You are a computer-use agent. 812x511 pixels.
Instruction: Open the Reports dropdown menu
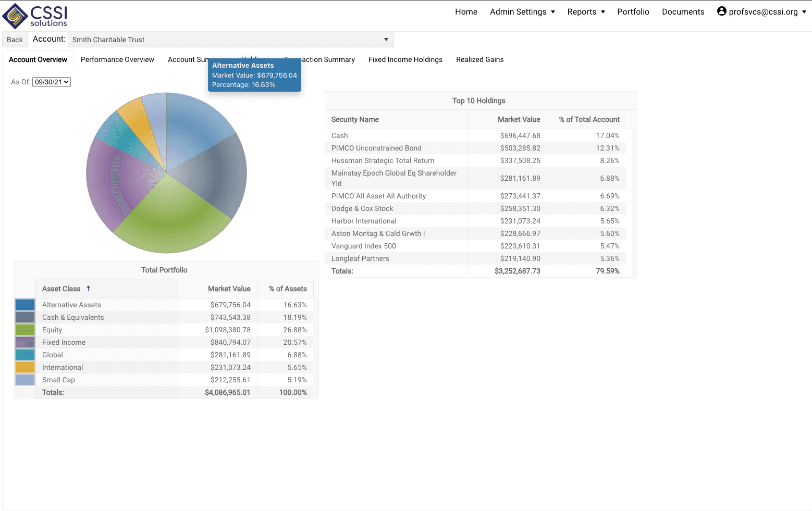point(586,11)
